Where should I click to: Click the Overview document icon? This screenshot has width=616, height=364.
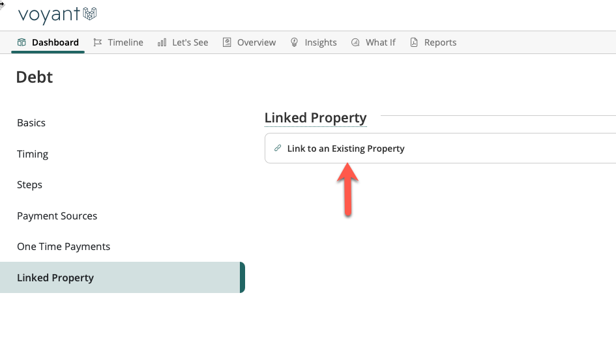(x=227, y=42)
